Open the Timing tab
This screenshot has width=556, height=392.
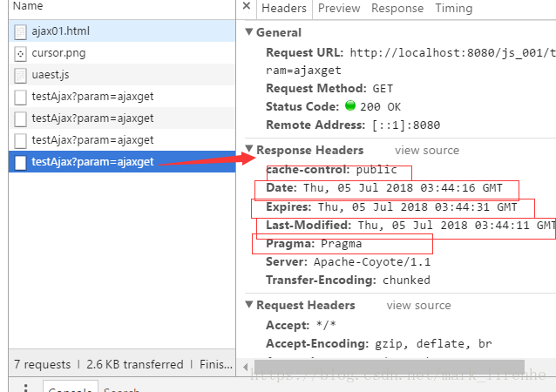click(453, 8)
